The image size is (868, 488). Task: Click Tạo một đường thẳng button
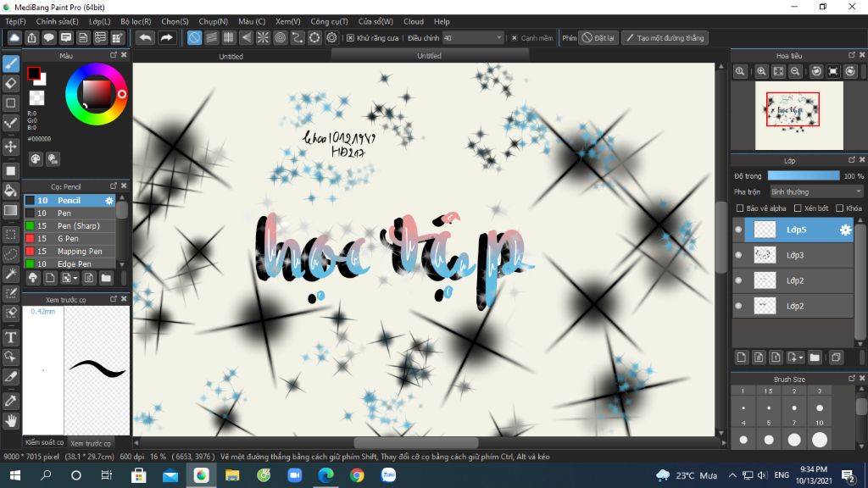pos(665,37)
